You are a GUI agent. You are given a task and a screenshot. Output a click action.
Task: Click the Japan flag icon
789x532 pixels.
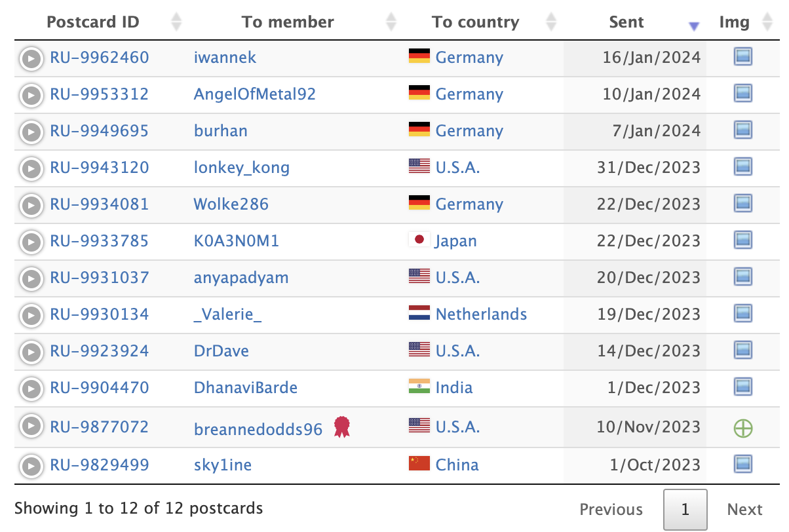click(419, 240)
